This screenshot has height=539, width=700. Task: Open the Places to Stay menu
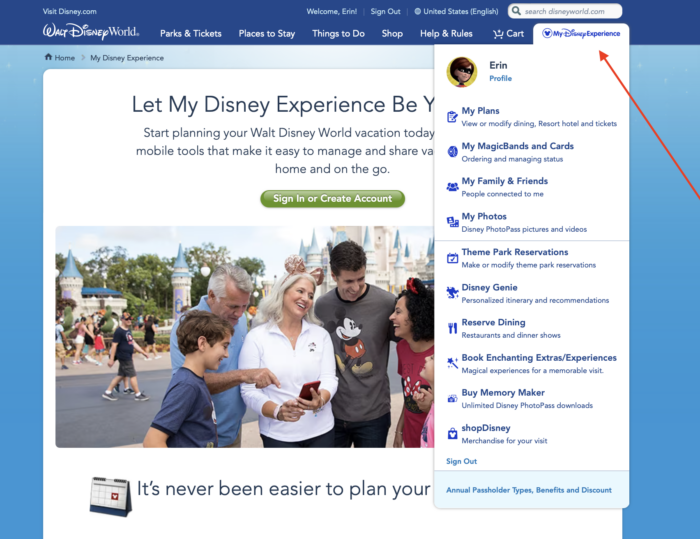[267, 33]
